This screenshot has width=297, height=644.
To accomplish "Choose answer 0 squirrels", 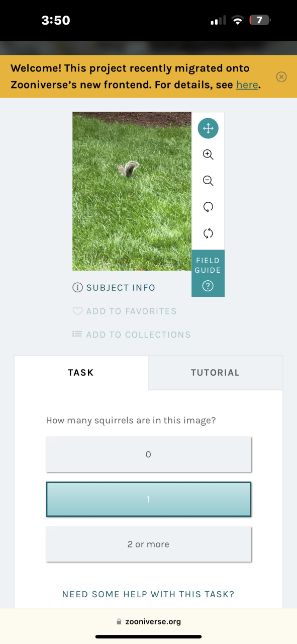I will tap(148, 454).
